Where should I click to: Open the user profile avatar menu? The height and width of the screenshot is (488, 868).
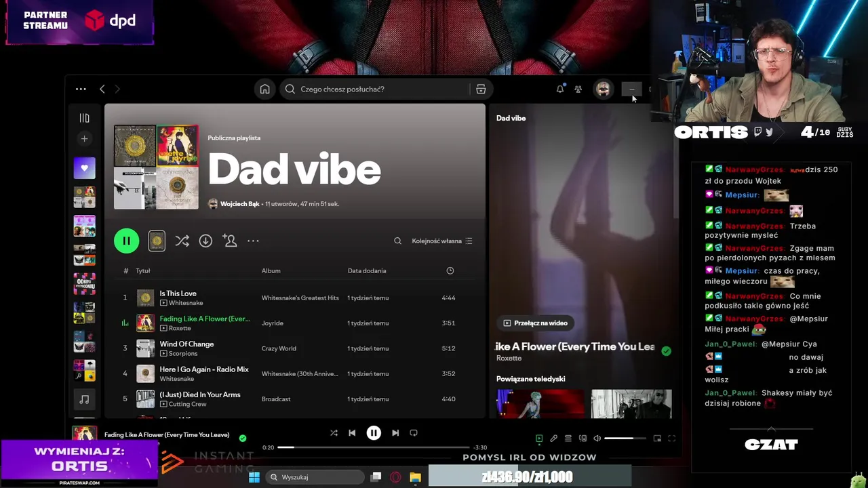click(603, 89)
